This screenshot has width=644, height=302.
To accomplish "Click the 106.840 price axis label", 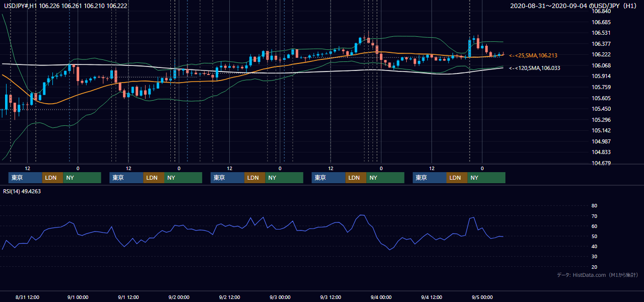I will pyautogui.click(x=601, y=11).
